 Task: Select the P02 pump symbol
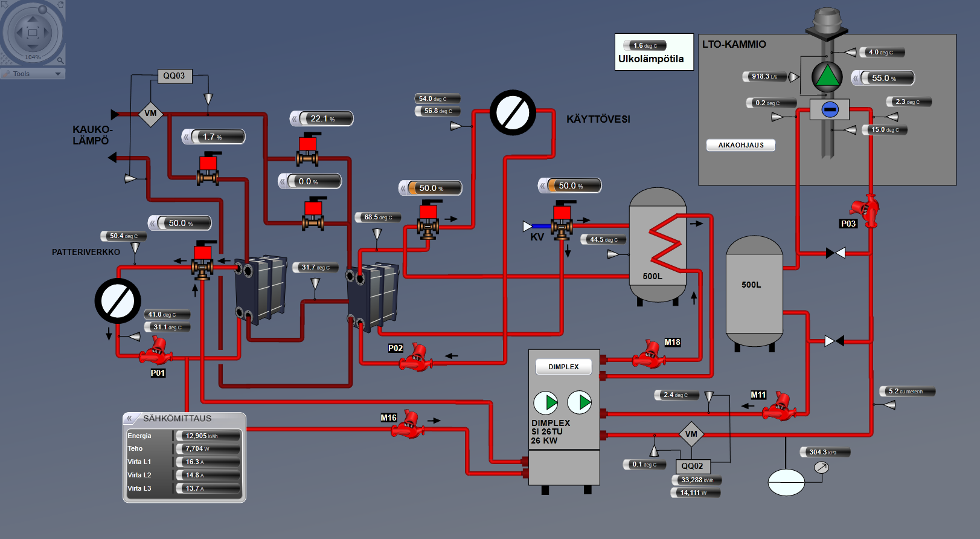[415, 357]
